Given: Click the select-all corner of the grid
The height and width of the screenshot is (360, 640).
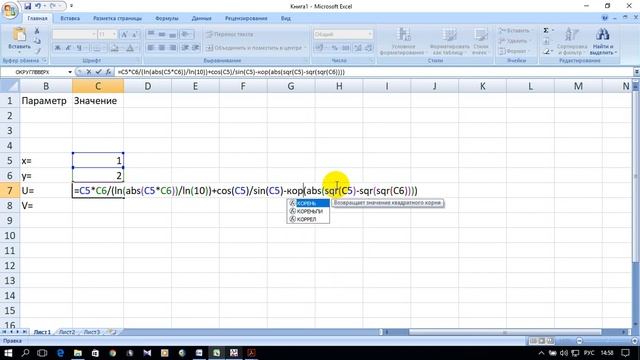Looking at the screenshot, I should pos(10,86).
